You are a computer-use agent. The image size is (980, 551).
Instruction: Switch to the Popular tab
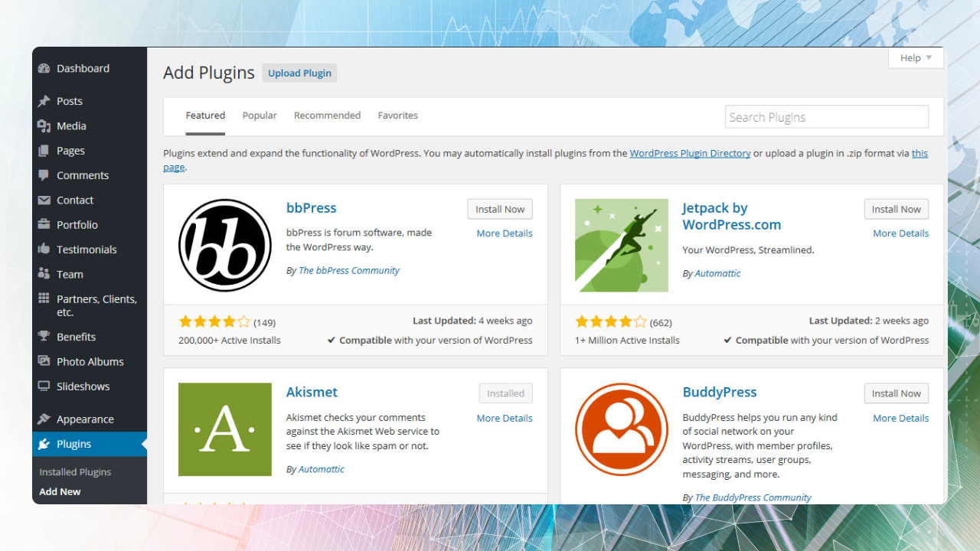260,116
